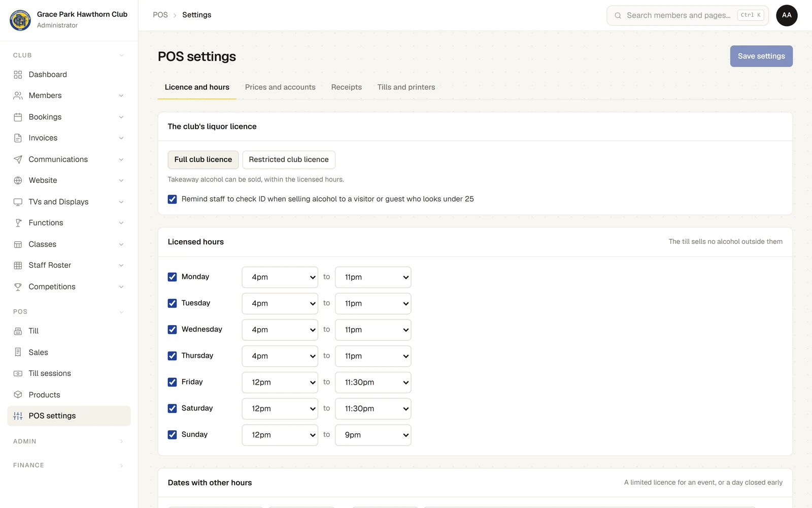Toggle the Saturday checkbox
This screenshot has height=508, width=812.
pyautogui.click(x=173, y=408)
